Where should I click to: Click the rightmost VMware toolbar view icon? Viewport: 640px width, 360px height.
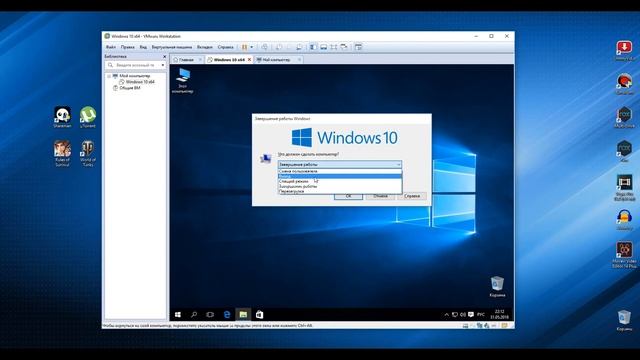[x=358, y=47]
